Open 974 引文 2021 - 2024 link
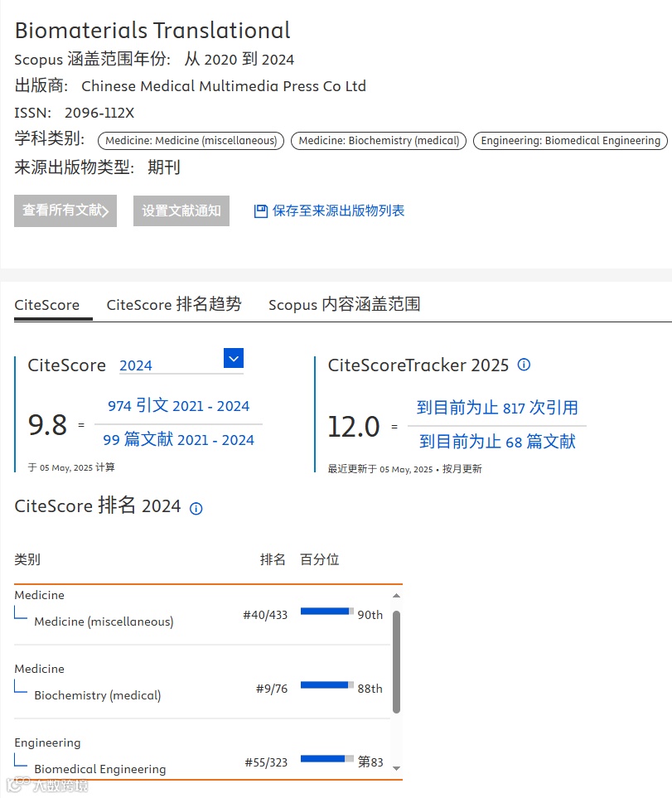This screenshot has width=672, height=798. click(178, 405)
